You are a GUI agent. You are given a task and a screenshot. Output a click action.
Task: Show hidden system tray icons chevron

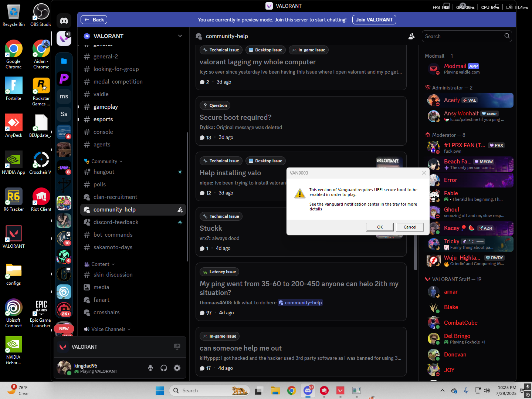click(442, 390)
